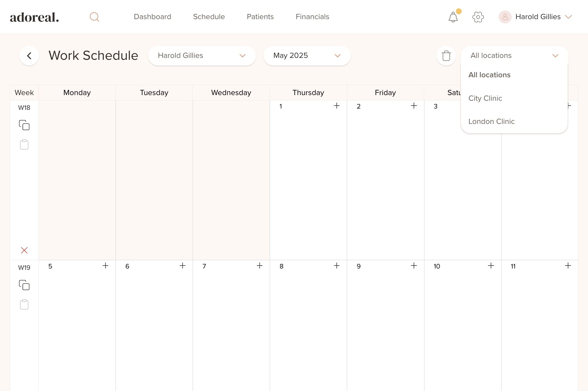Add shift on Monday May 5
The image size is (588, 391).
tap(105, 266)
